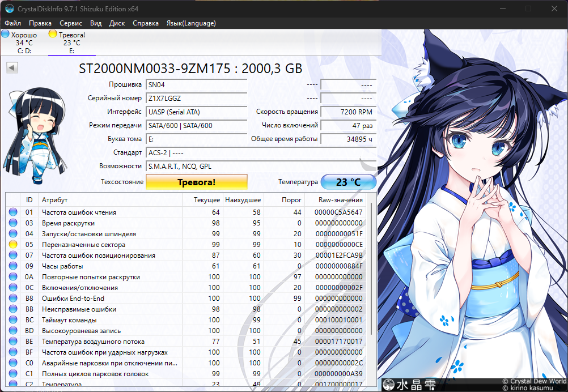Click the status orb for Неисправимые ошибки

pyautogui.click(x=13, y=309)
